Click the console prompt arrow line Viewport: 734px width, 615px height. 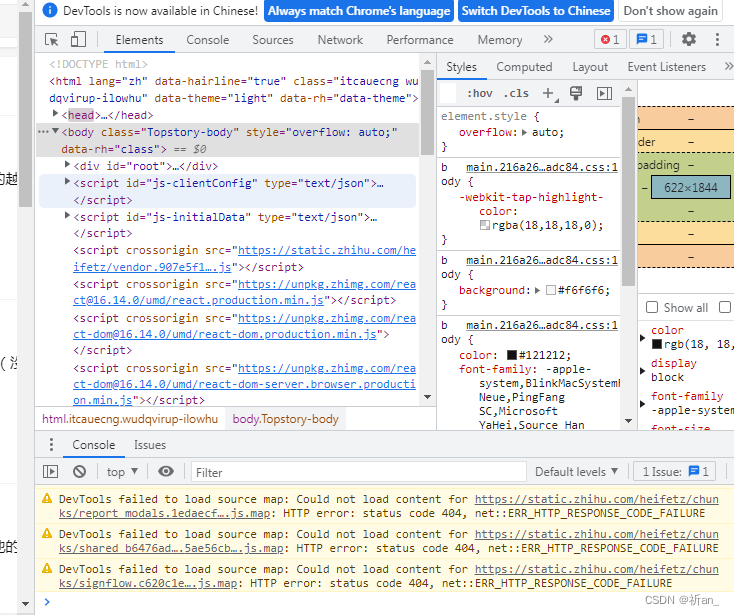point(47,602)
